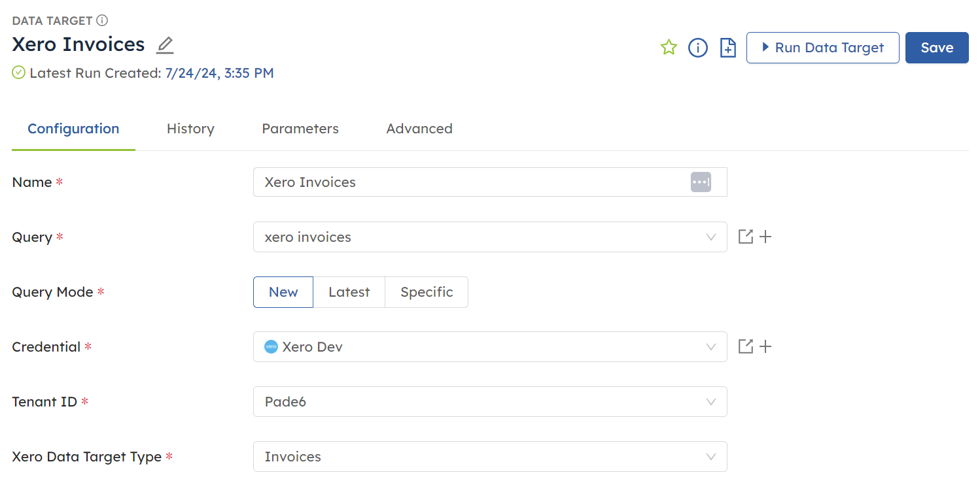Click the duplicate document icon in the toolbar
This screenshot has height=481, width=980.
click(x=727, y=47)
